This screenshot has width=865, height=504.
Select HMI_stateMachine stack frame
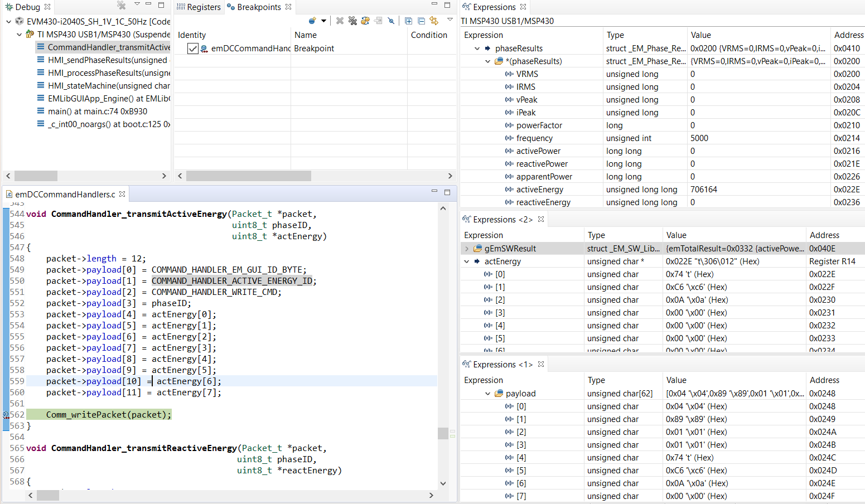[x=108, y=86]
